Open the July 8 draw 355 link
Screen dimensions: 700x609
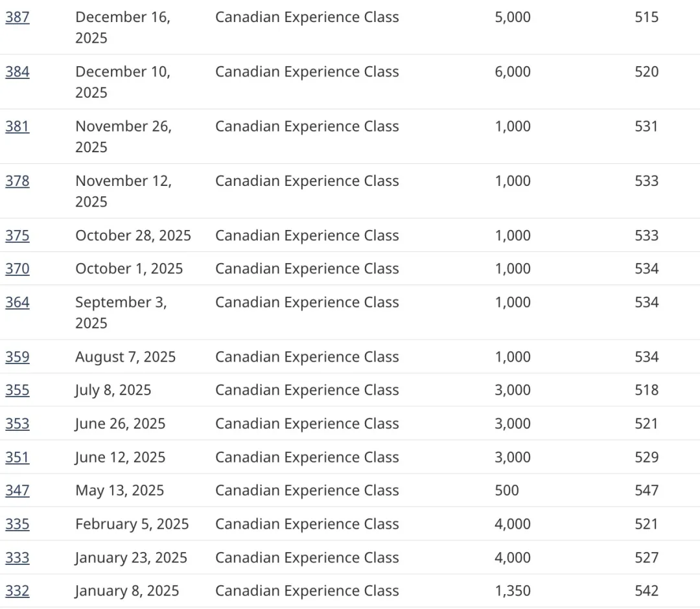point(17,390)
